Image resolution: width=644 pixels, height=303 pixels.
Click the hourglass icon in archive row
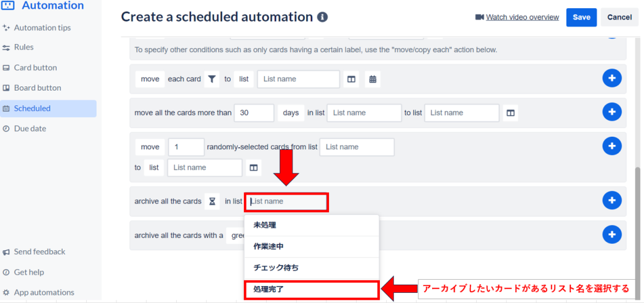click(212, 201)
